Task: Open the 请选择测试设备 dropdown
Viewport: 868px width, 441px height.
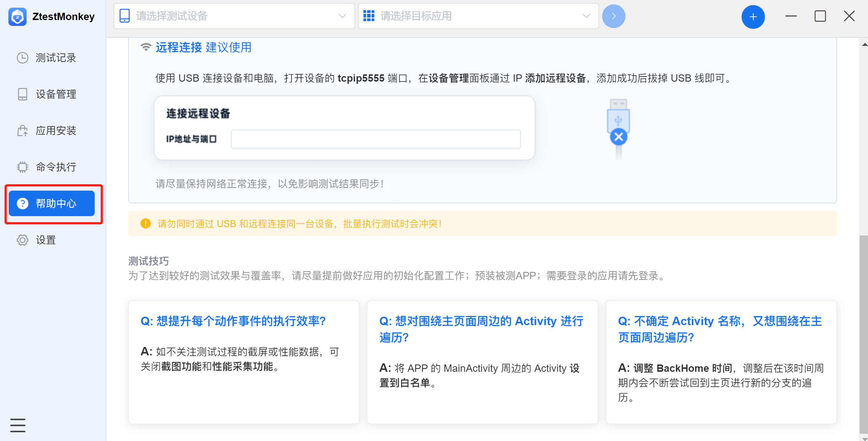Action: 234,16
